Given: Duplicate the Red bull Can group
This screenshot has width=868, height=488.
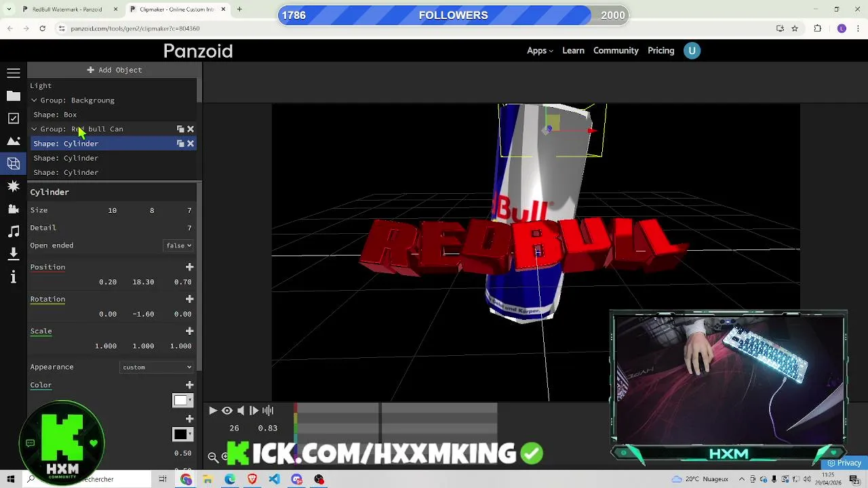Looking at the screenshot, I should [x=180, y=129].
